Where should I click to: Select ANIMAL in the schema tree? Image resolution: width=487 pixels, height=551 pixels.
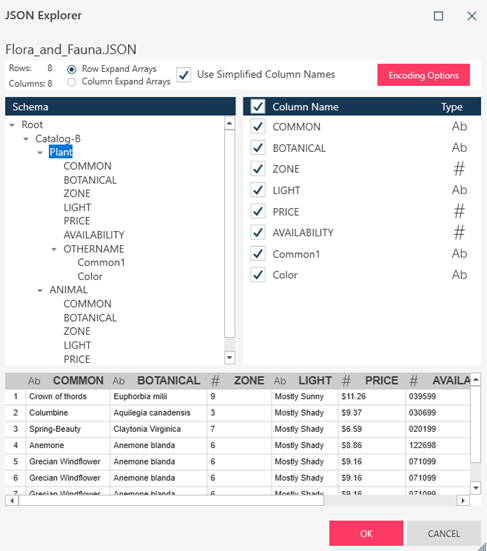pos(69,290)
